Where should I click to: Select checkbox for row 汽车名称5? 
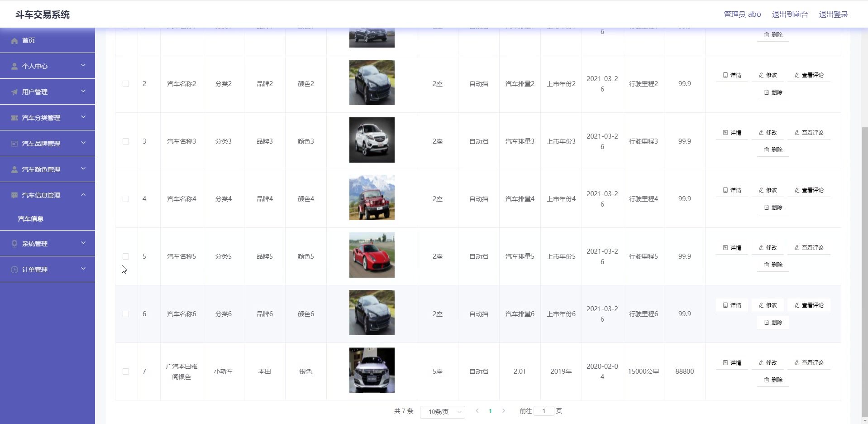(126, 256)
